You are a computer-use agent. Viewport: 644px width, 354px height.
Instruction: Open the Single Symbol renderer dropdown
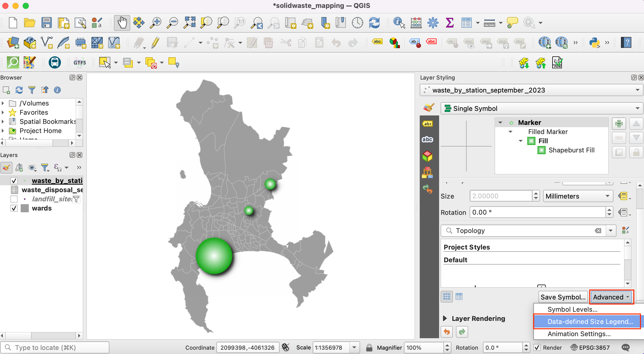pyautogui.click(x=542, y=109)
